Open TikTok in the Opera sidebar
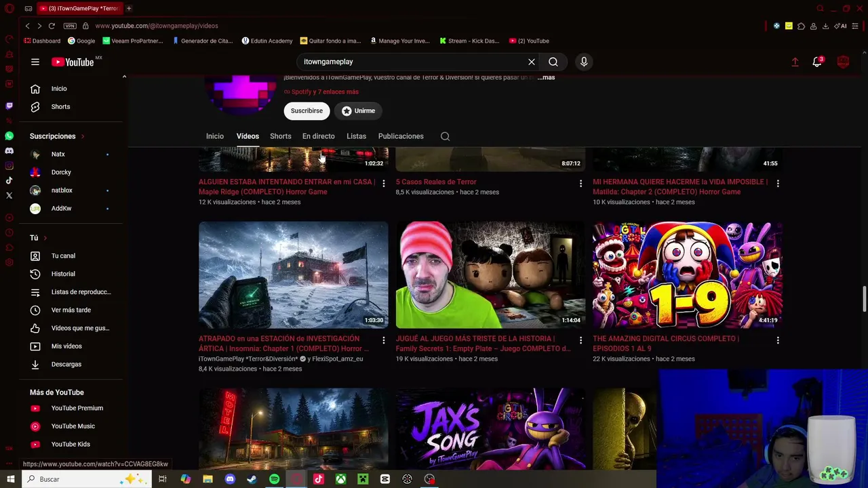This screenshot has height=488, width=868. (9, 180)
